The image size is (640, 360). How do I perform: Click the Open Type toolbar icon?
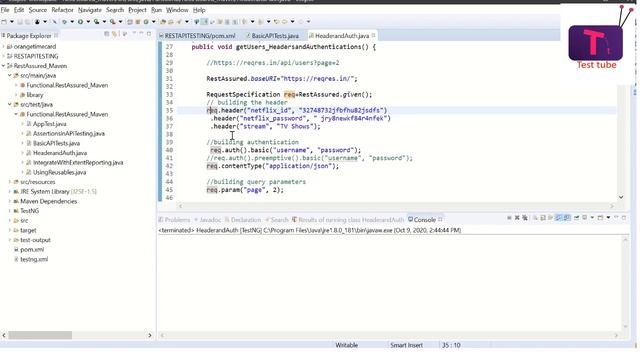pyautogui.click(x=162, y=22)
